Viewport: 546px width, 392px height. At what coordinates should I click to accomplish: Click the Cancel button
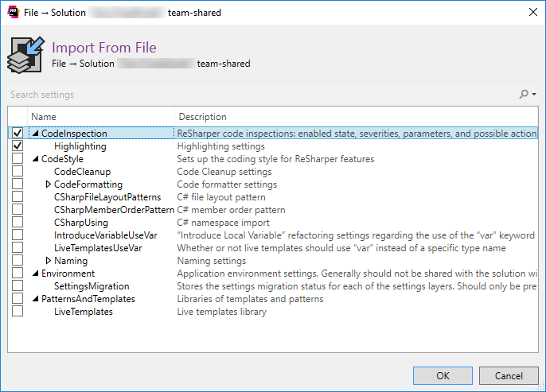509,375
